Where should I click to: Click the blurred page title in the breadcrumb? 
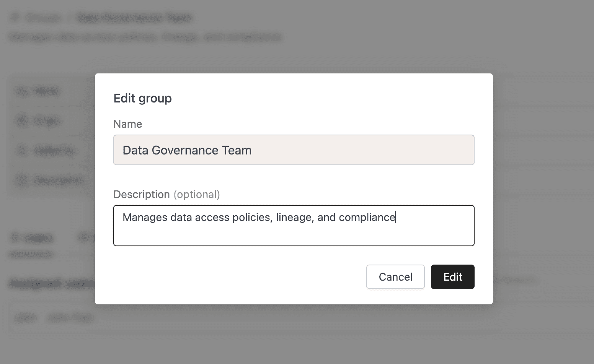tap(134, 18)
